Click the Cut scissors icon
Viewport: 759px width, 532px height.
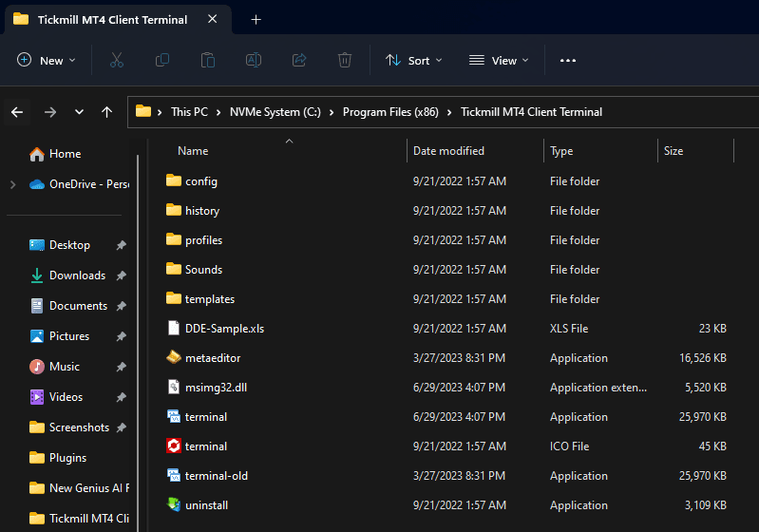117,60
